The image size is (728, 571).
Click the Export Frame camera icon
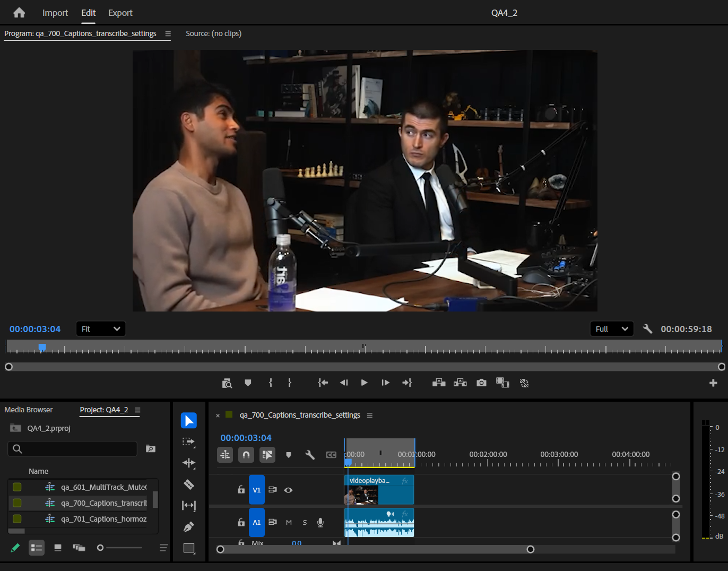pyautogui.click(x=481, y=383)
